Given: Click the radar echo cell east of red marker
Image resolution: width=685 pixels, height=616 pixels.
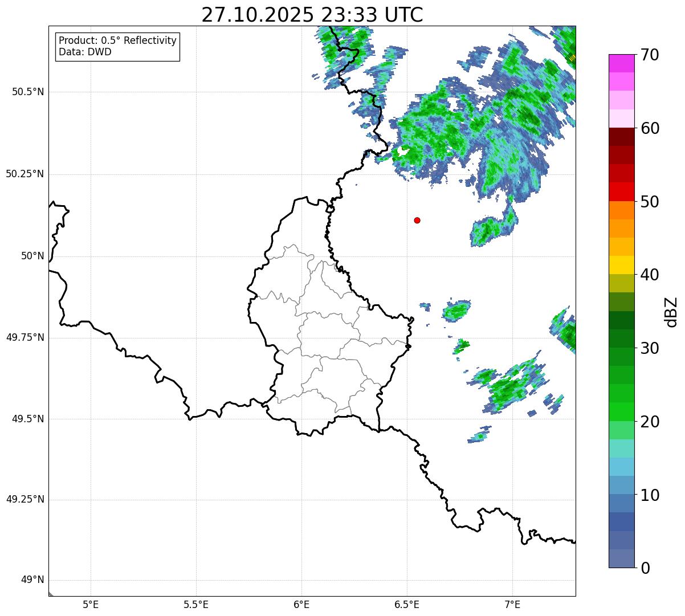Looking at the screenshot, I should (494, 226).
